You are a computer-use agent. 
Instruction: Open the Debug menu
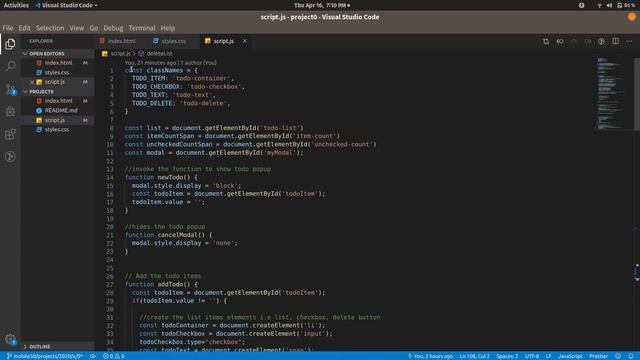point(113,28)
